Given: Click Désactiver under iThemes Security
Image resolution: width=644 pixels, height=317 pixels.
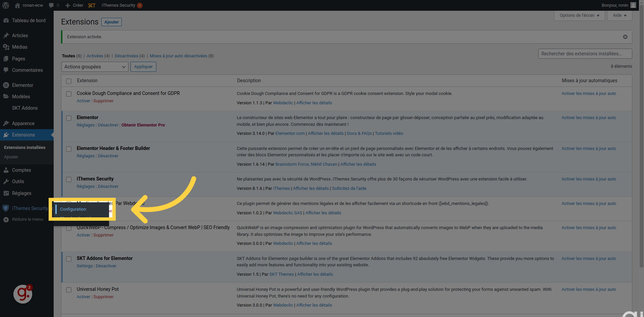Looking at the screenshot, I should pos(108,187).
